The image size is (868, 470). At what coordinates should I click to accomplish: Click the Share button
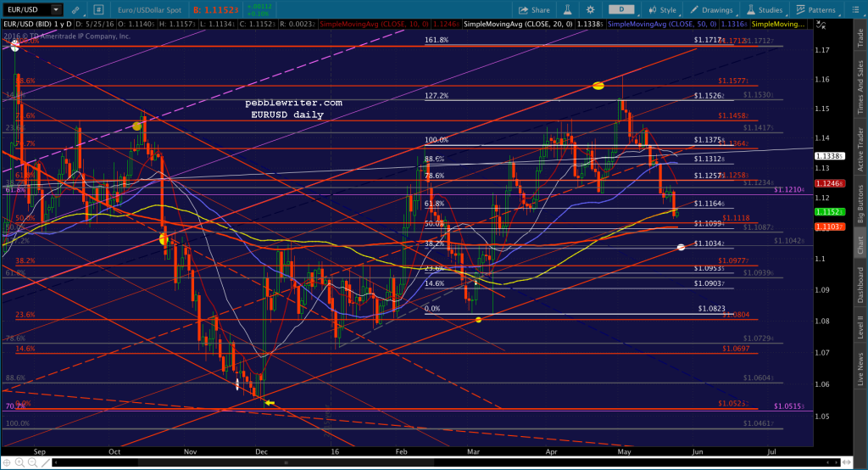point(534,10)
